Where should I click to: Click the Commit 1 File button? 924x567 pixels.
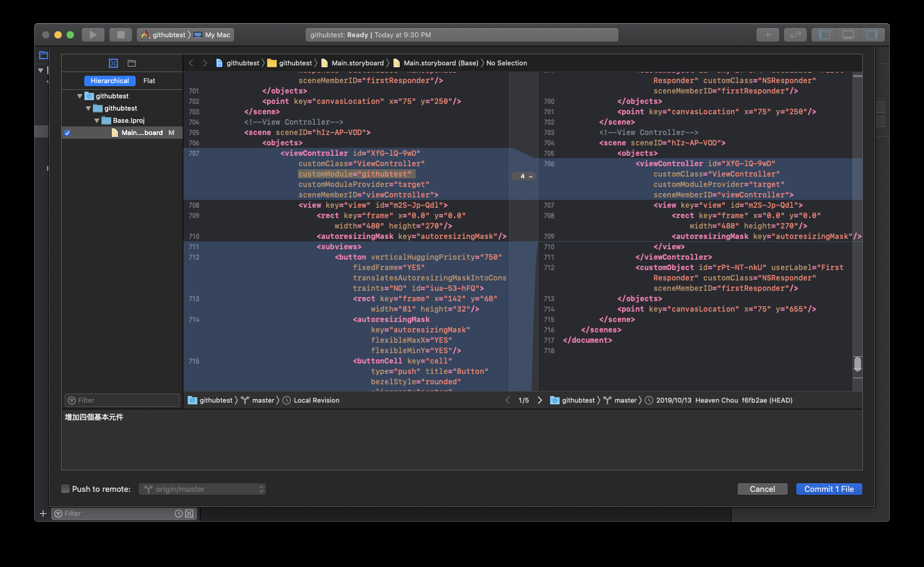tap(829, 489)
